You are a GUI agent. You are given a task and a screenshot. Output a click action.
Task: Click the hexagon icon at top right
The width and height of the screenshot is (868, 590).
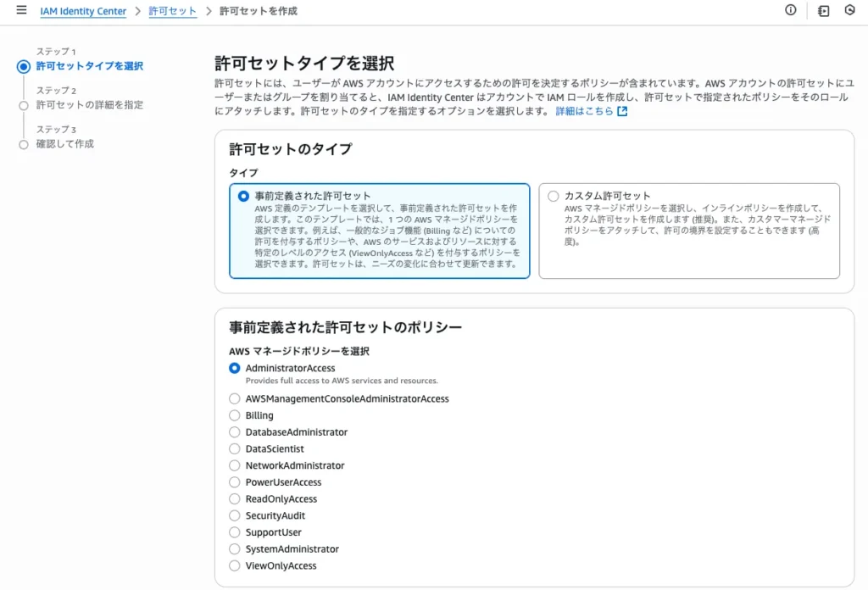[849, 10]
